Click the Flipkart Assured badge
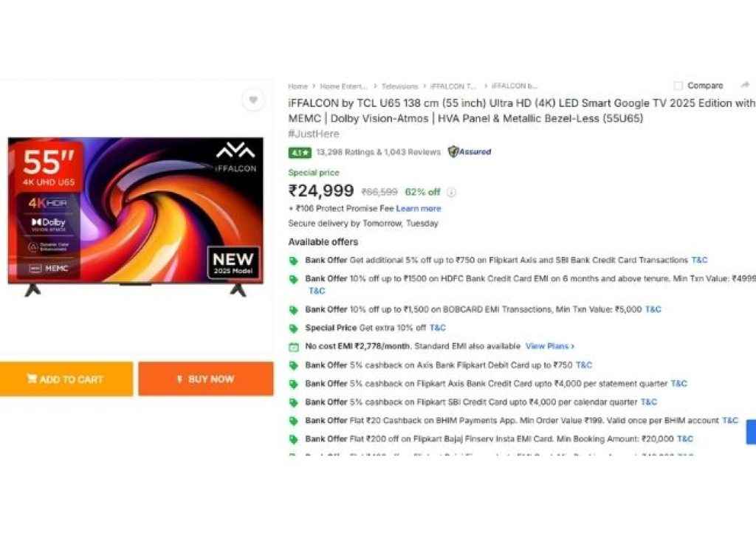The image size is (756, 558). point(470,152)
